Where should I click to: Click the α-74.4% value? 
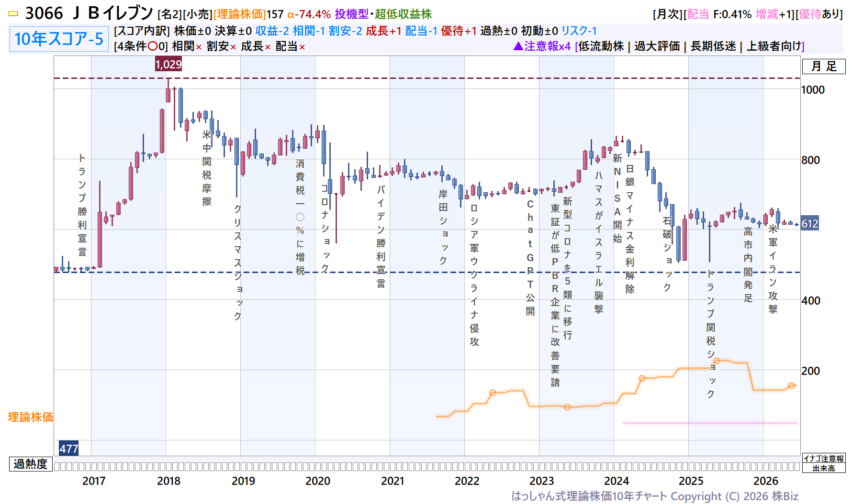[x=309, y=14]
